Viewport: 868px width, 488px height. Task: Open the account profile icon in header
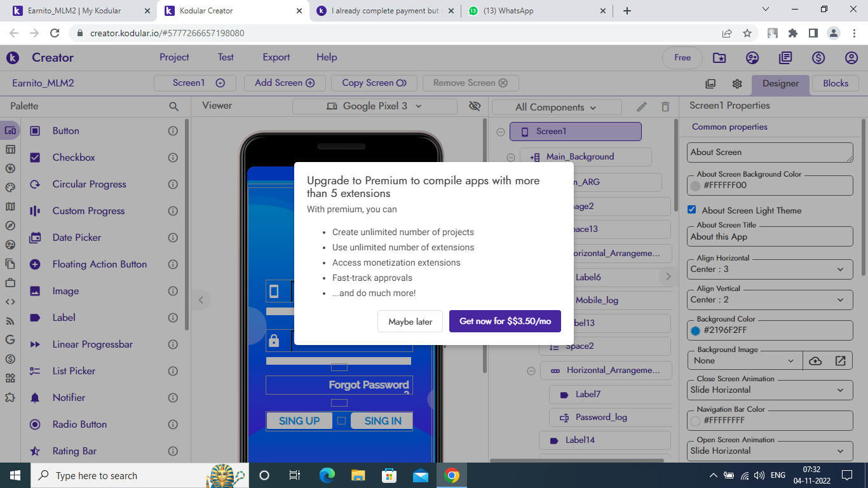851,58
